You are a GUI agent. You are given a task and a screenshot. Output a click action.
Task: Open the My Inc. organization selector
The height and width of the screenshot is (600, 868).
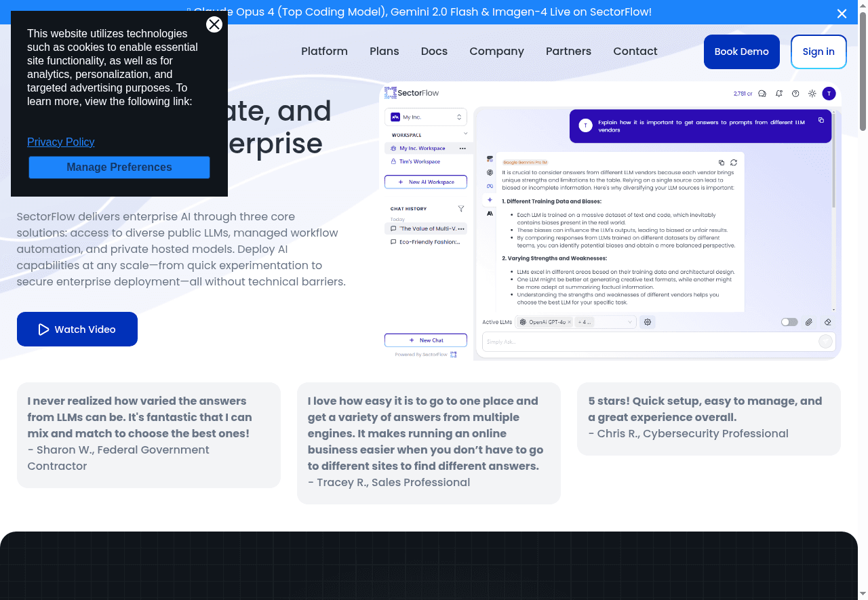[425, 117]
